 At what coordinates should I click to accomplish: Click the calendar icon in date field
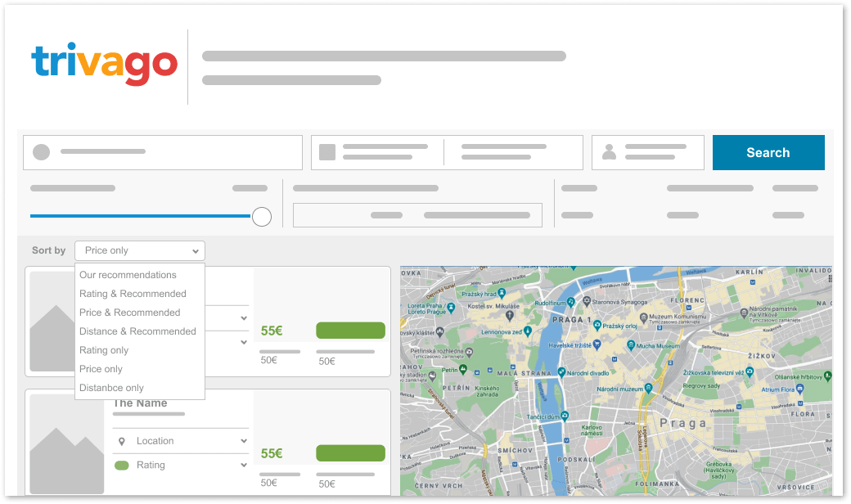(327, 152)
